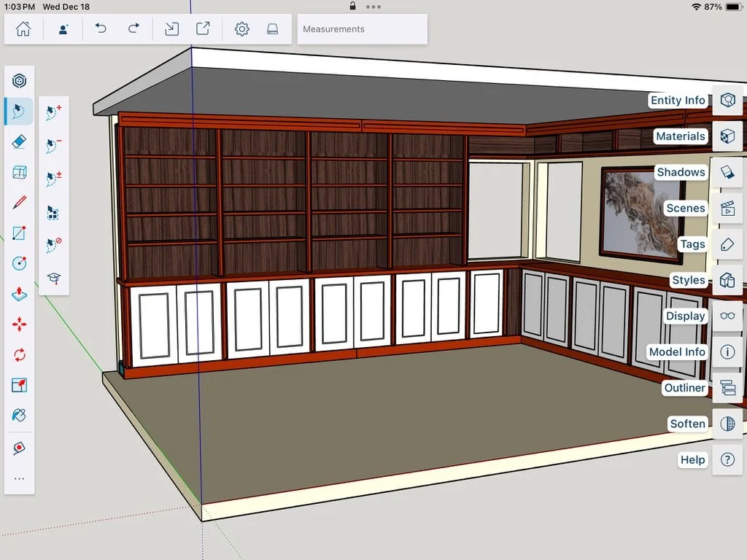Tap the Shadows label
The image size is (747, 560).
(681, 172)
